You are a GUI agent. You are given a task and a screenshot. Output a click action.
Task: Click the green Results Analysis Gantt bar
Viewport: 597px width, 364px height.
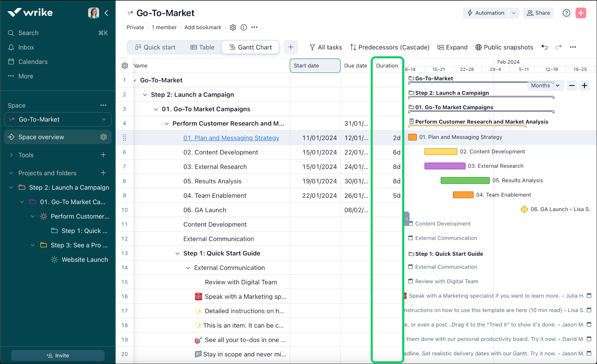point(465,181)
